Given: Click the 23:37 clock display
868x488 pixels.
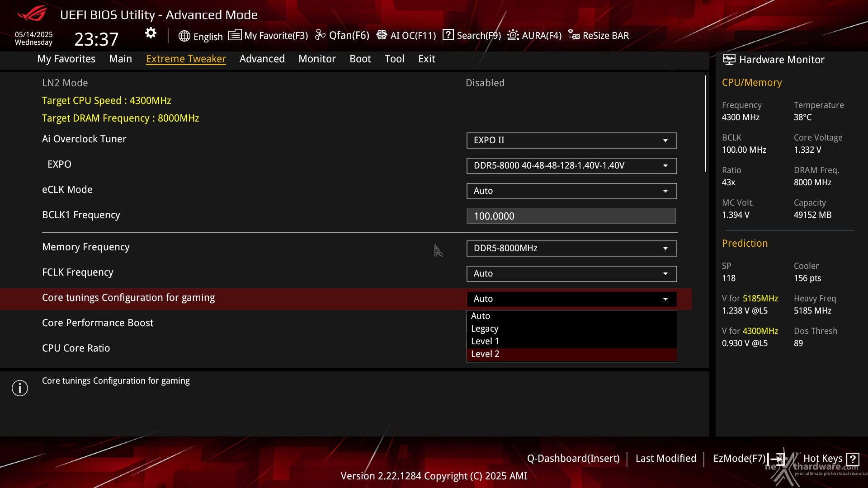Looking at the screenshot, I should point(96,39).
